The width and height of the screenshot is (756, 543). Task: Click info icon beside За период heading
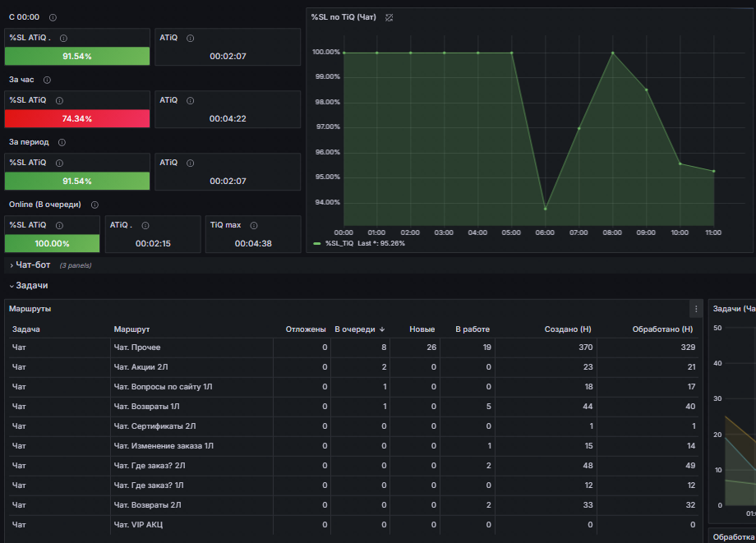(x=62, y=142)
